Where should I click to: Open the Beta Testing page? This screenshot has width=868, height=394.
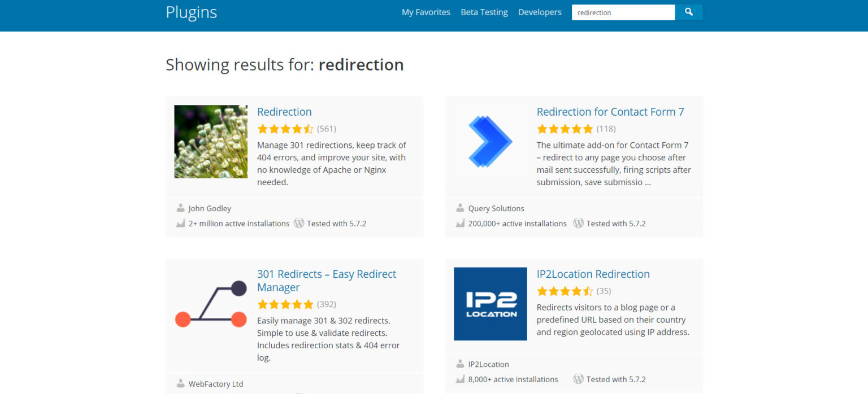(484, 12)
